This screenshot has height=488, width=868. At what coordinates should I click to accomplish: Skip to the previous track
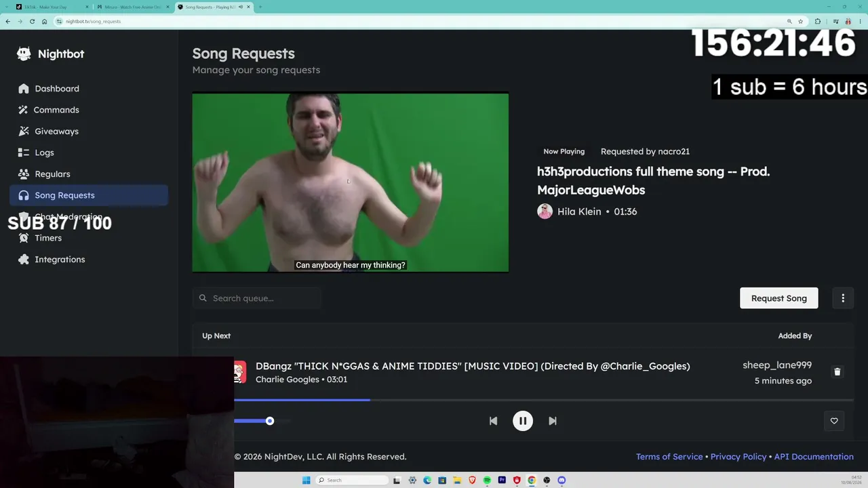[493, 421]
